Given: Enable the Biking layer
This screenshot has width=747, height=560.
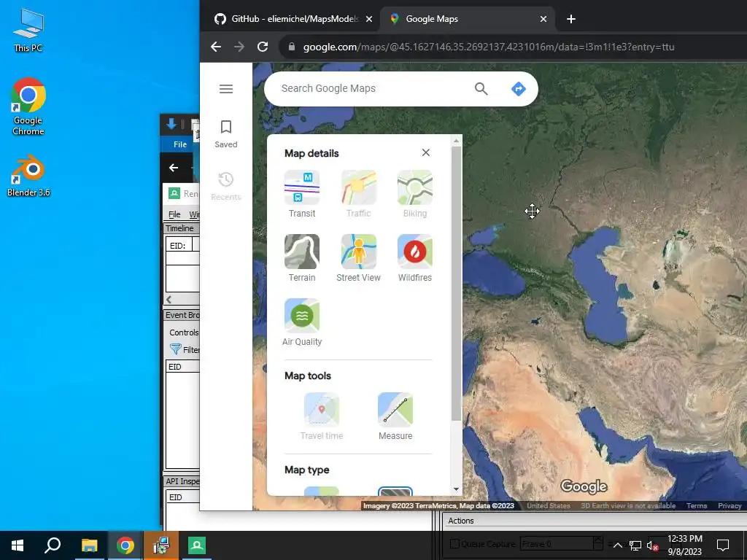Looking at the screenshot, I should [415, 194].
